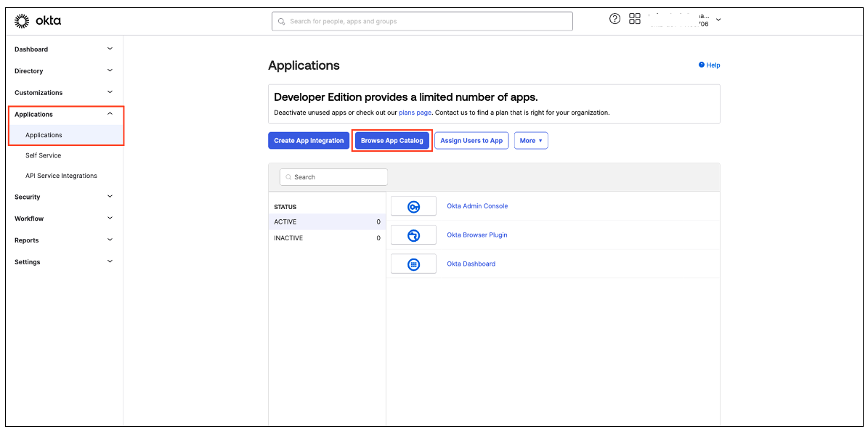868x432 pixels.
Task: Expand the Dashboard menu chevron
Action: [110, 49]
